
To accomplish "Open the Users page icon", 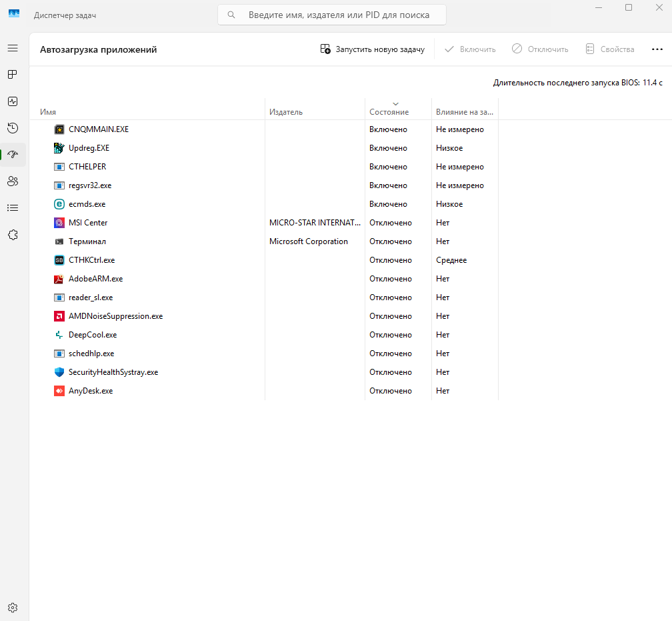I will (x=13, y=181).
